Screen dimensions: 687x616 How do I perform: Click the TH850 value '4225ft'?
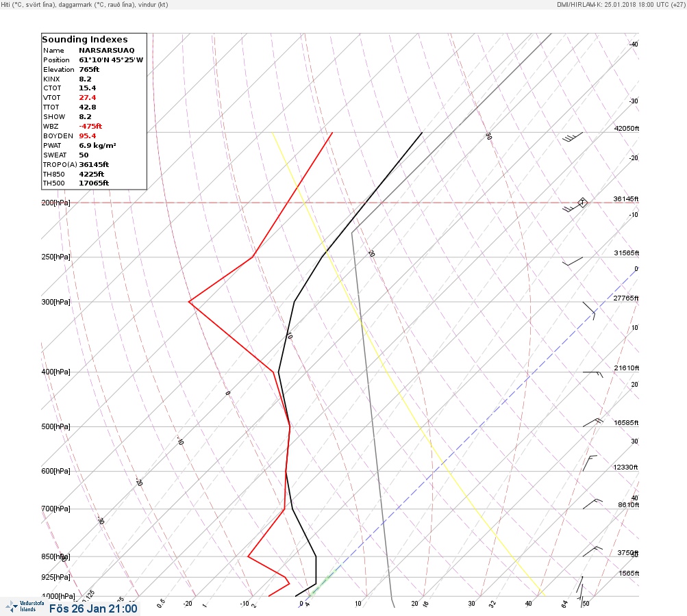[x=91, y=174]
